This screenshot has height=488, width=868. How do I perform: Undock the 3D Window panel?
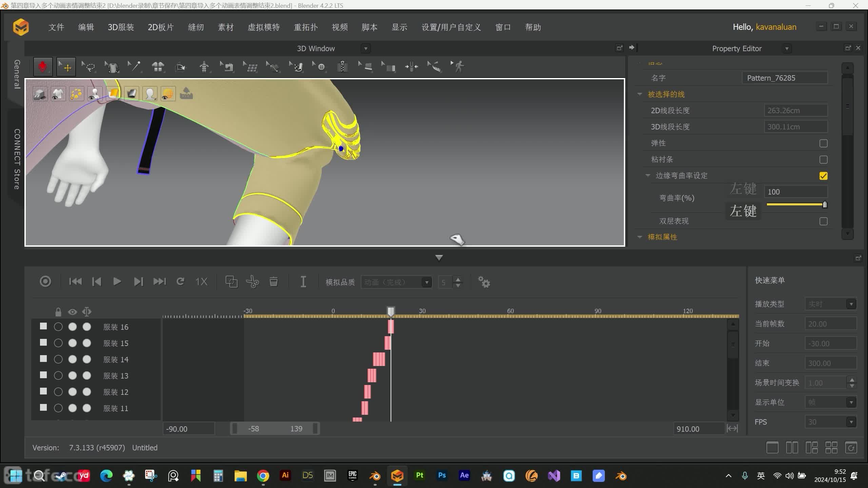point(619,48)
